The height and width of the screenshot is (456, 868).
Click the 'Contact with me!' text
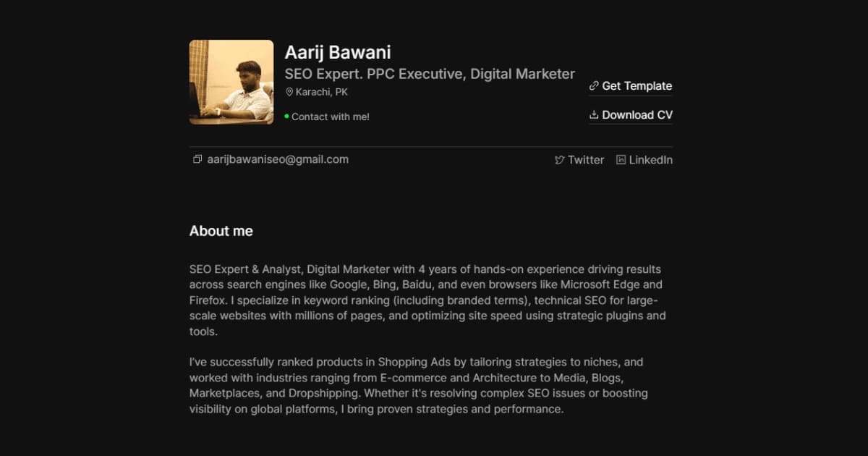pos(331,117)
